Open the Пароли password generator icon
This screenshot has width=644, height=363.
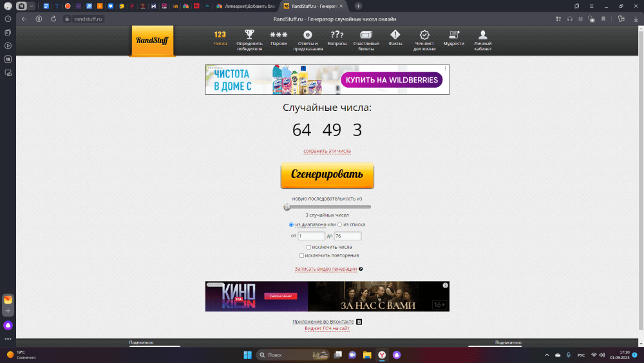pos(278,35)
